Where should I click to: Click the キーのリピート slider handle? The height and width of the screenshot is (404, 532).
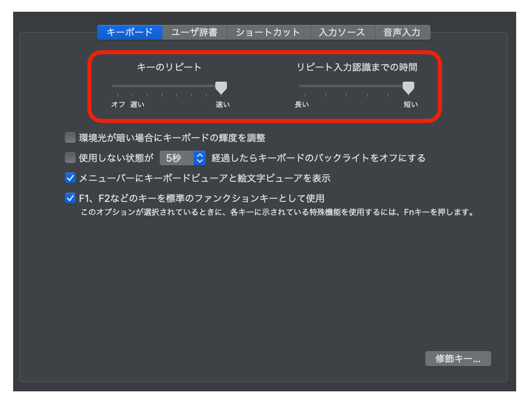pos(221,88)
